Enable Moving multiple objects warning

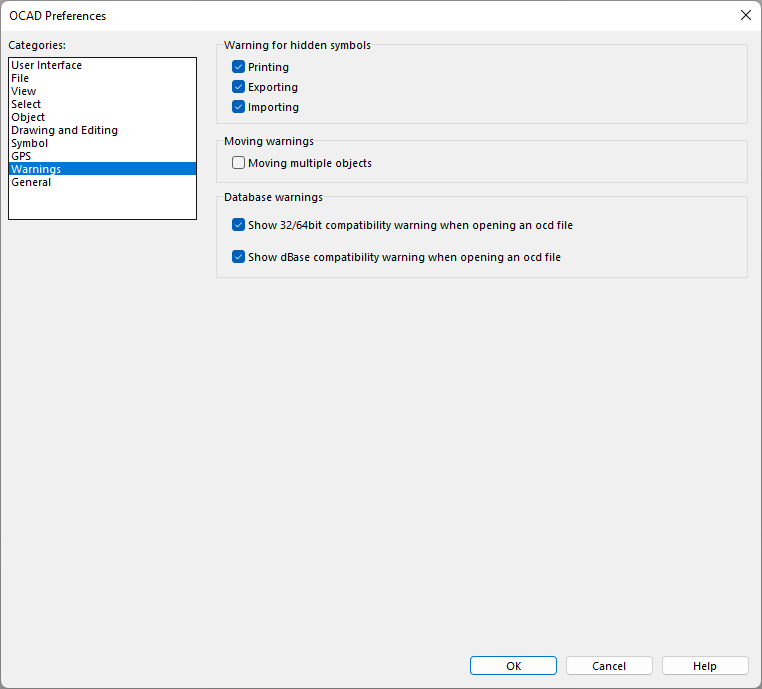238,162
